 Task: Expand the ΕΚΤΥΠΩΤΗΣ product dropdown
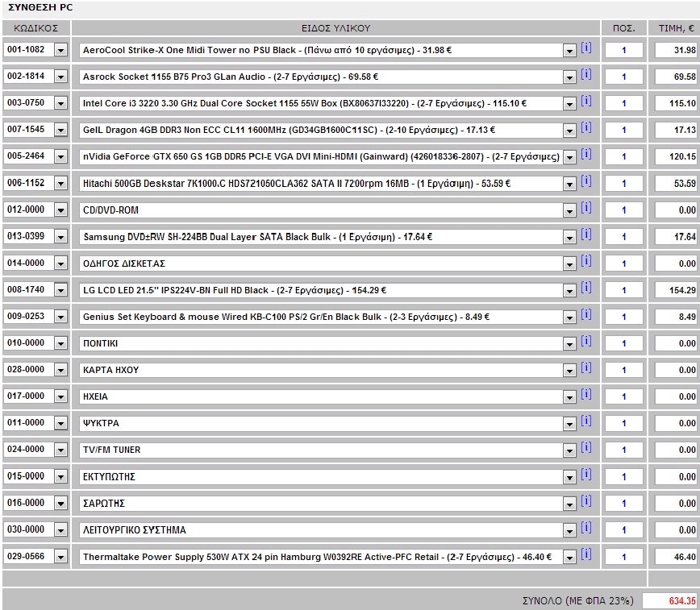pyautogui.click(x=569, y=477)
